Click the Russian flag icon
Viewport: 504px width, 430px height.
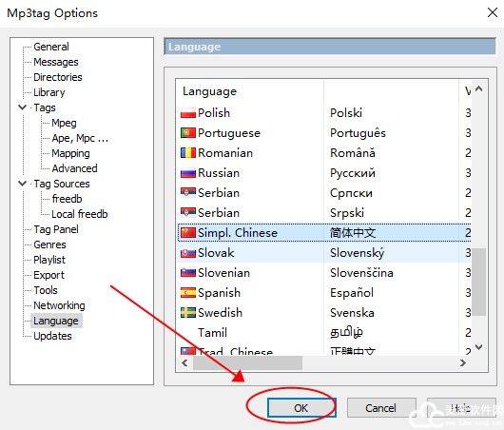(x=188, y=173)
